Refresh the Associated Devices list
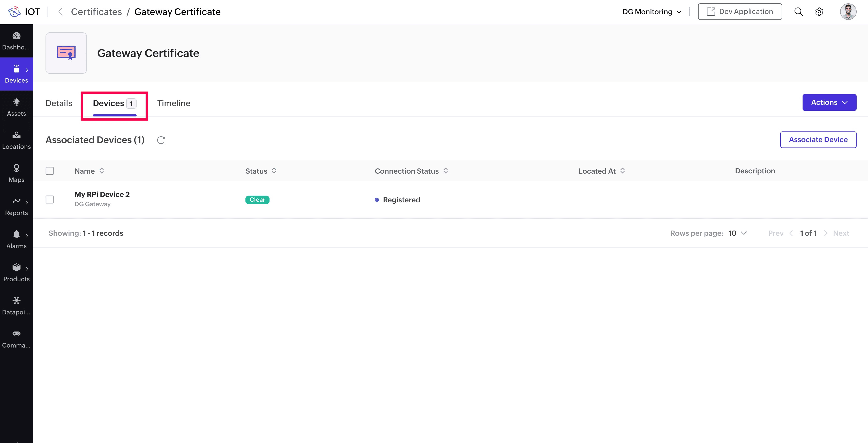 click(161, 140)
